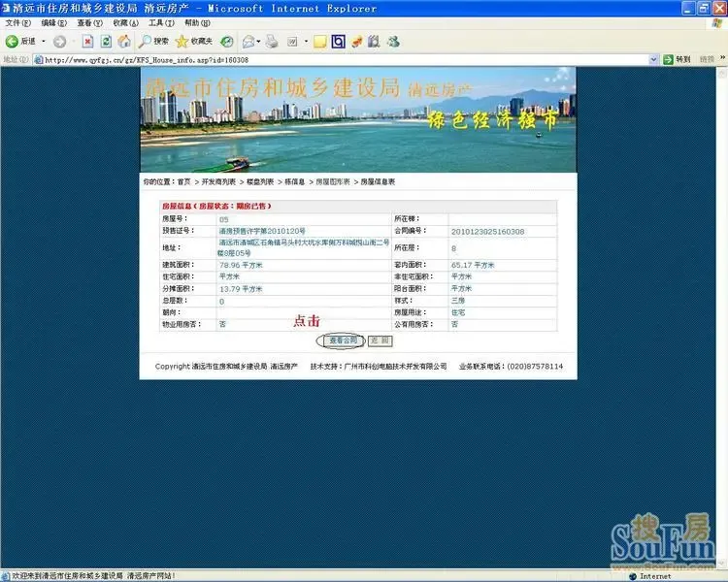Click the 首页 breadcrumb link
The height and width of the screenshot is (582, 728).
click(183, 181)
